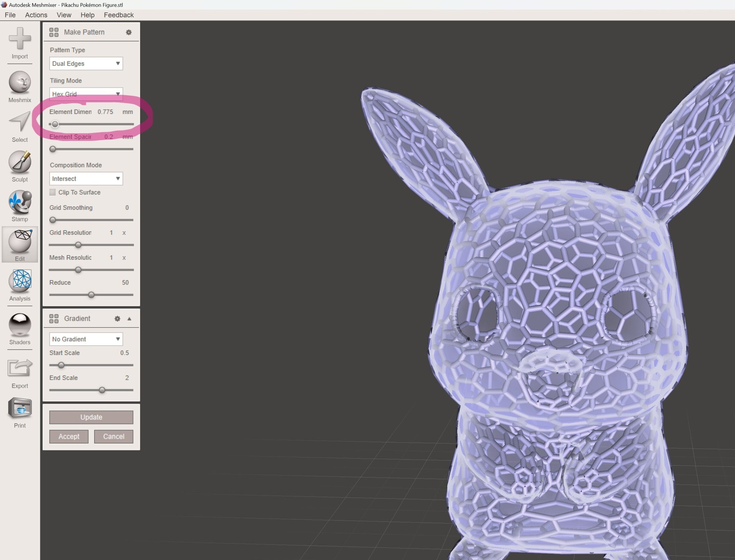Open the No Gradient dropdown

(x=86, y=339)
